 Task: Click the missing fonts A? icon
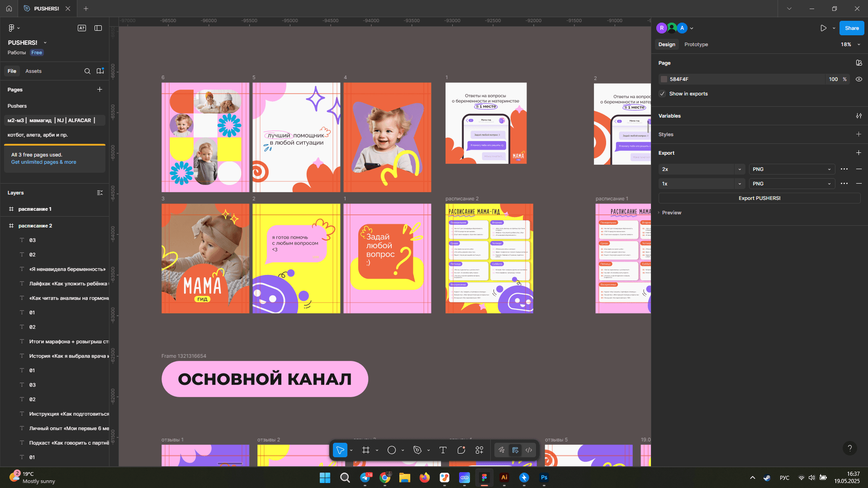coord(82,28)
